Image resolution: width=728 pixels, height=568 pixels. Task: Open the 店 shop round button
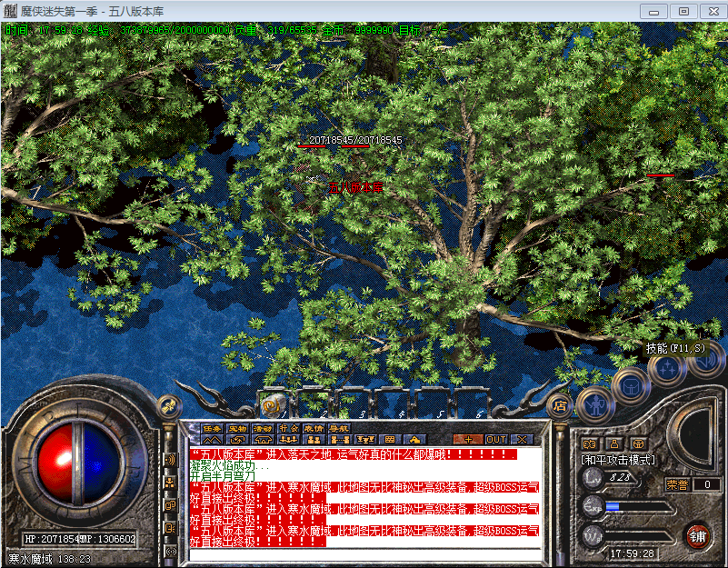coord(560,406)
